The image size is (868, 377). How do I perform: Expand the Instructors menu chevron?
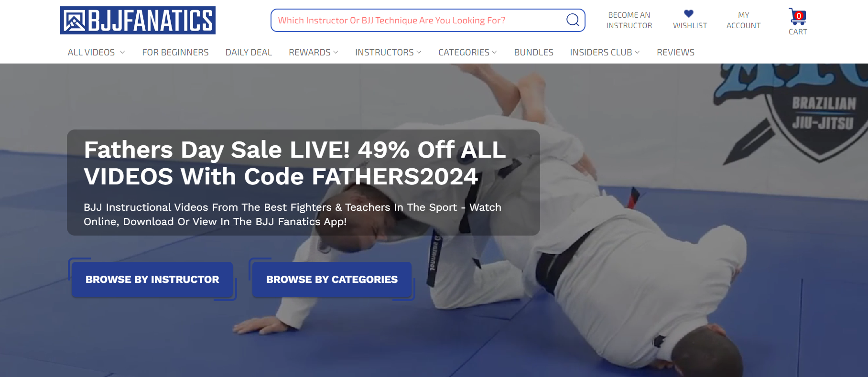[419, 53]
